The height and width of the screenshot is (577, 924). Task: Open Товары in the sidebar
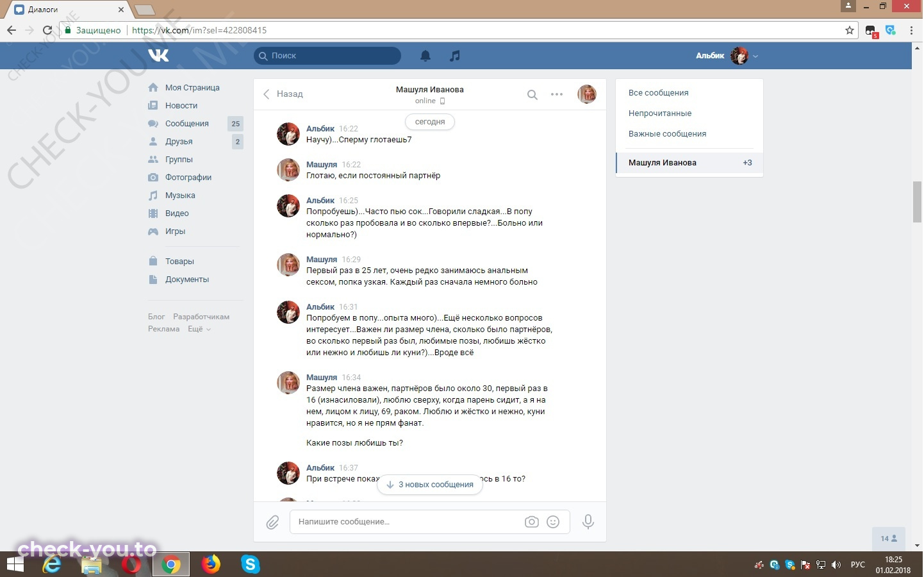coord(179,262)
